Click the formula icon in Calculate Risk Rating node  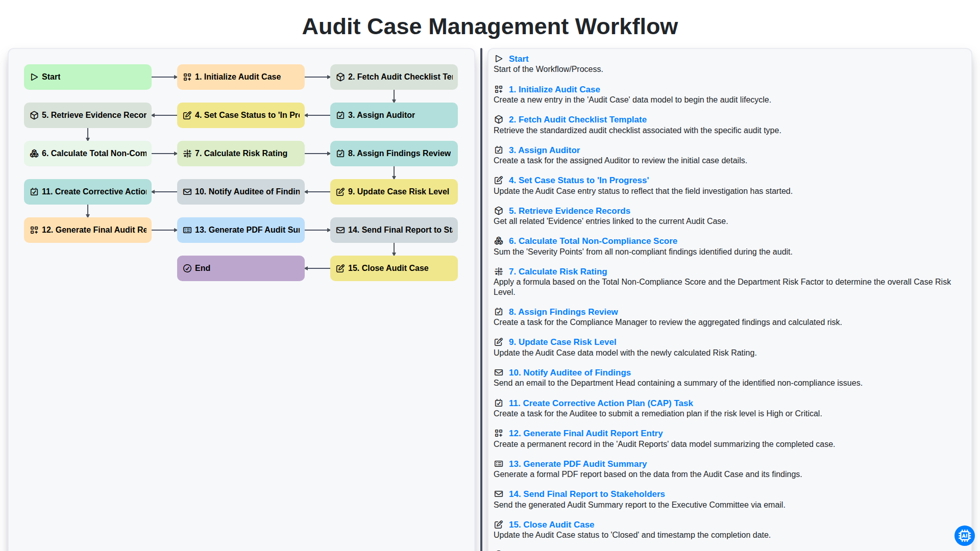tap(187, 154)
